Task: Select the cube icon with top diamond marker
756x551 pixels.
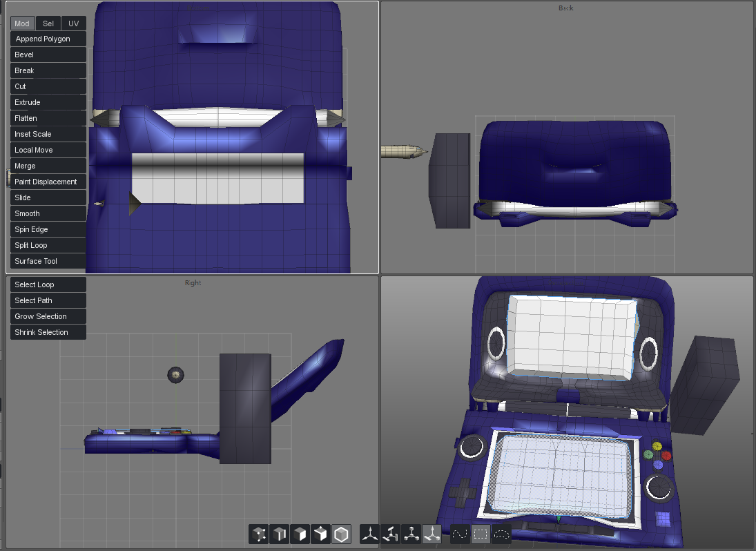Action: tap(320, 534)
